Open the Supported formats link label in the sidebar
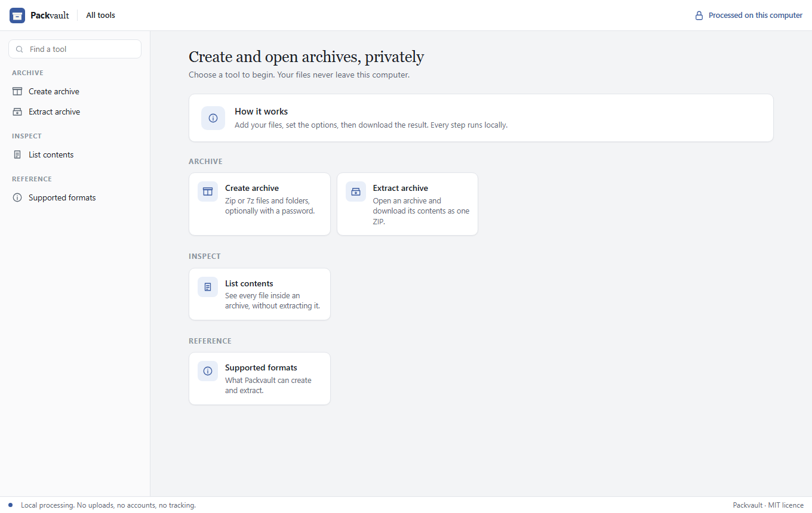Screen dimensions: 812x513 point(62,197)
